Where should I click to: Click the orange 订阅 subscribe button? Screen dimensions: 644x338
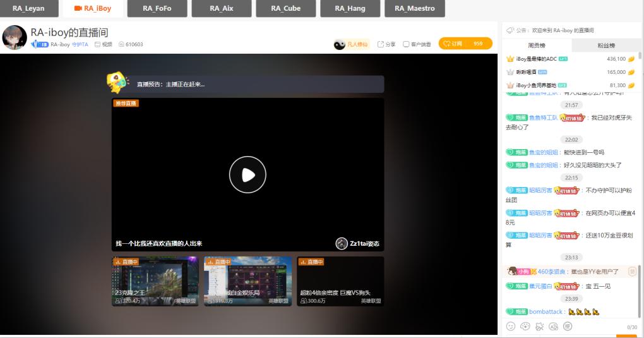click(x=465, y=44)
